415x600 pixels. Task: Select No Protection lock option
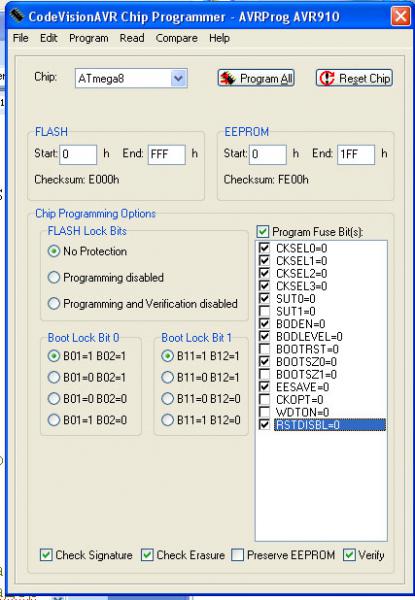point(54,251)
